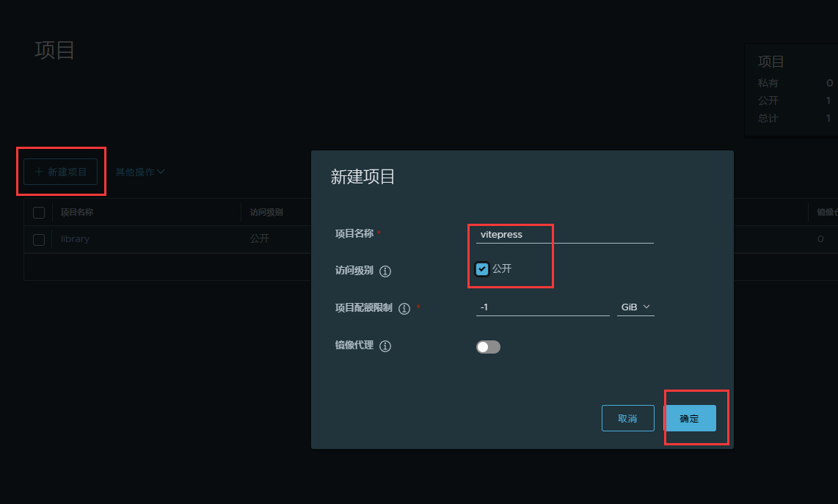Sort by 项目名称 column header
The image size is (838, 504).
coord(77,213)
